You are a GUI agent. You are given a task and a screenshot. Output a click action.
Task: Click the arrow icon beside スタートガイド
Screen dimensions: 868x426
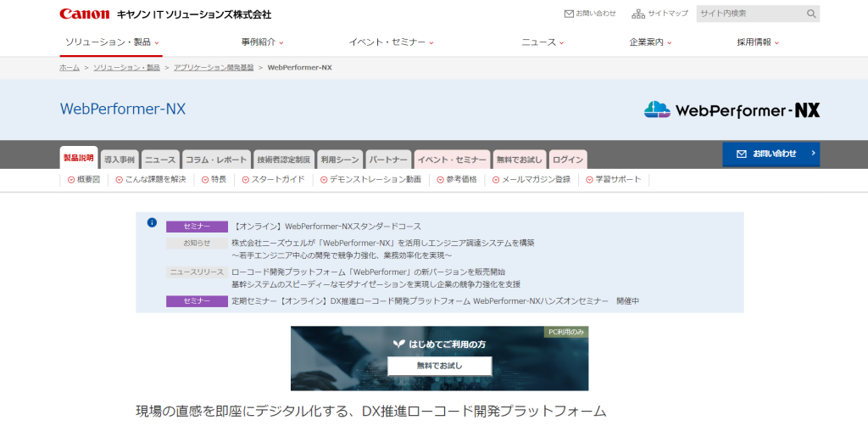pyautogui.click(x=245, y=180)
